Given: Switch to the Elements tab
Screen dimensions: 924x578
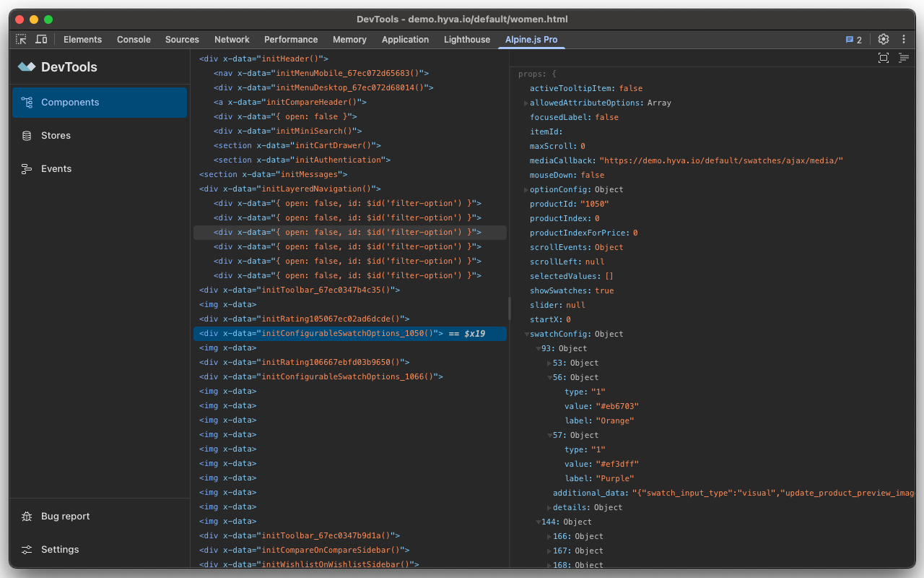Looking at the screenshot, I should 82,40.
